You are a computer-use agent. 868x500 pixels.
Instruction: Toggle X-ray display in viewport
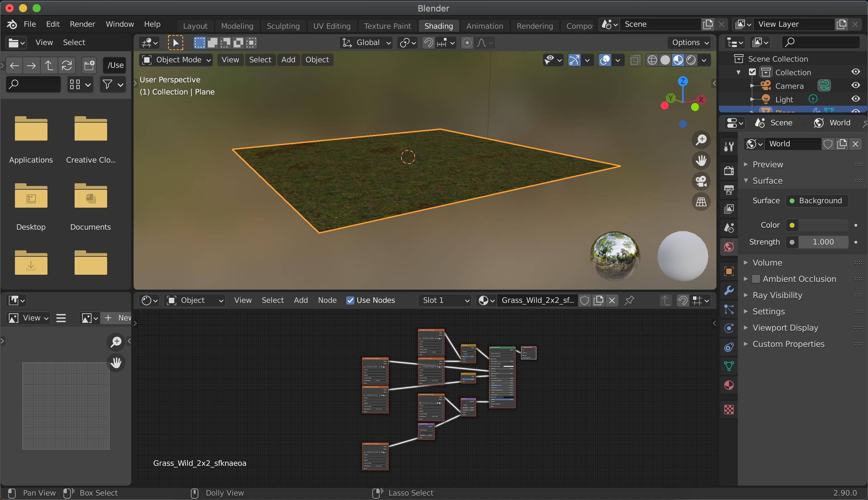(x=635, y=60)
